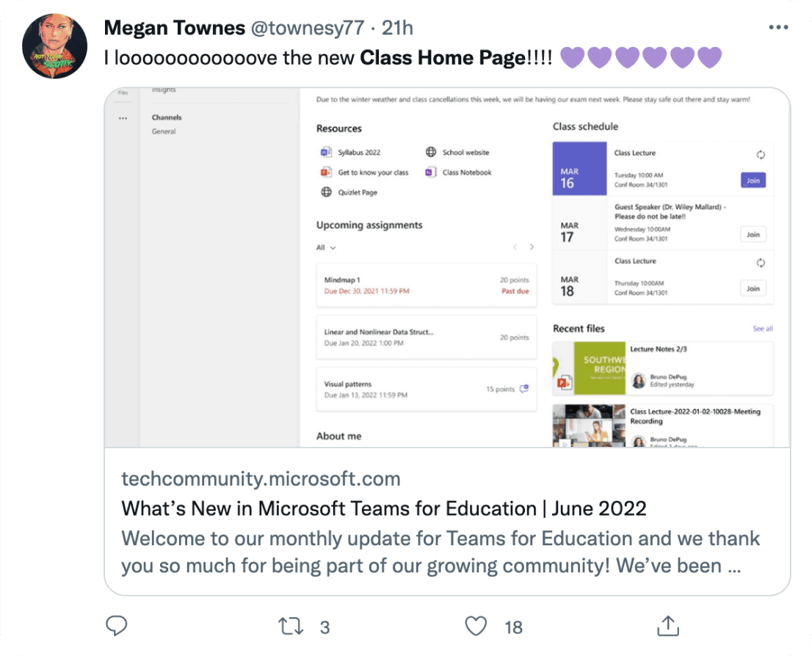Like the tweet with heart icon
812x656 pixels.
[476, 626]
